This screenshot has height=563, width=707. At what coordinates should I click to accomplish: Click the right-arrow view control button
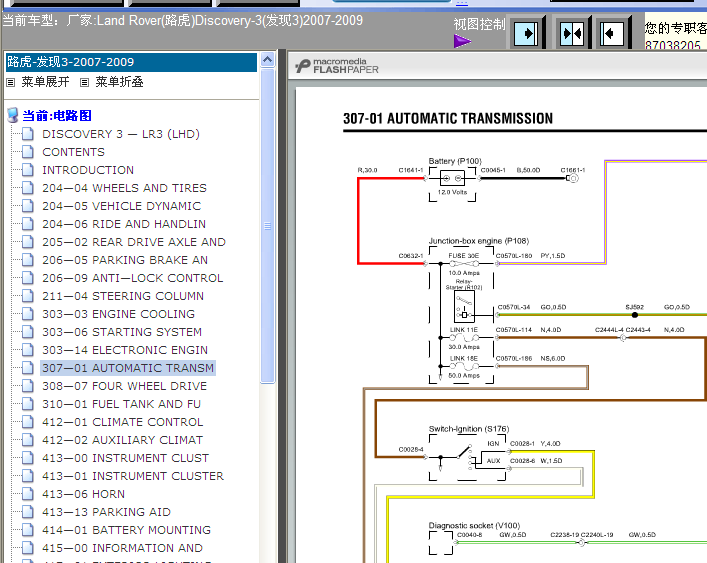click(x=525, y=33)
